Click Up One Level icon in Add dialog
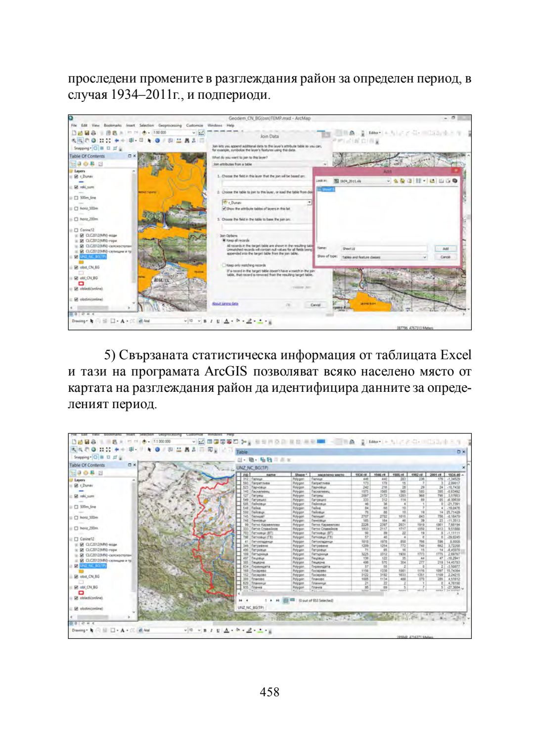534x756 pixels. tap(396, 181)
